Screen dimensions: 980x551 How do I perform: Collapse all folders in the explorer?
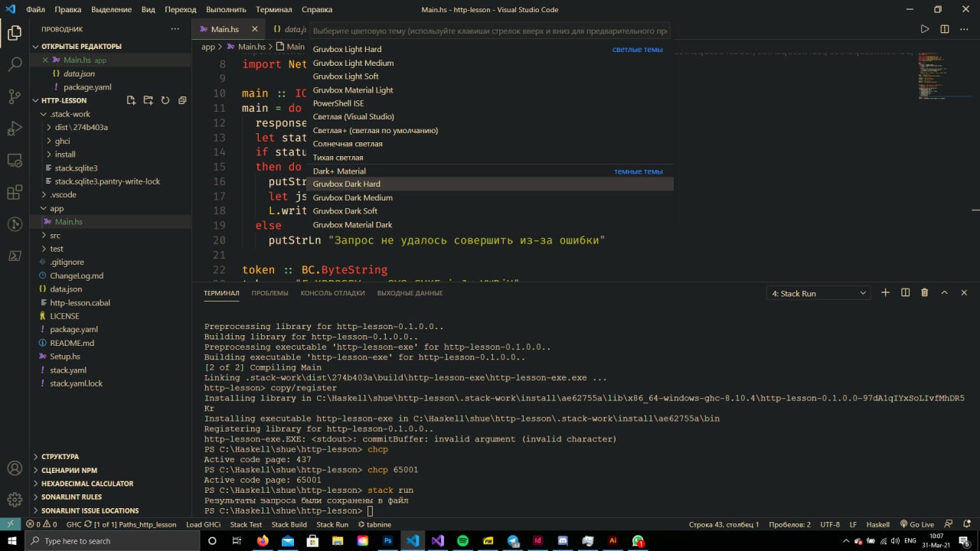click(x=181, y=100)
